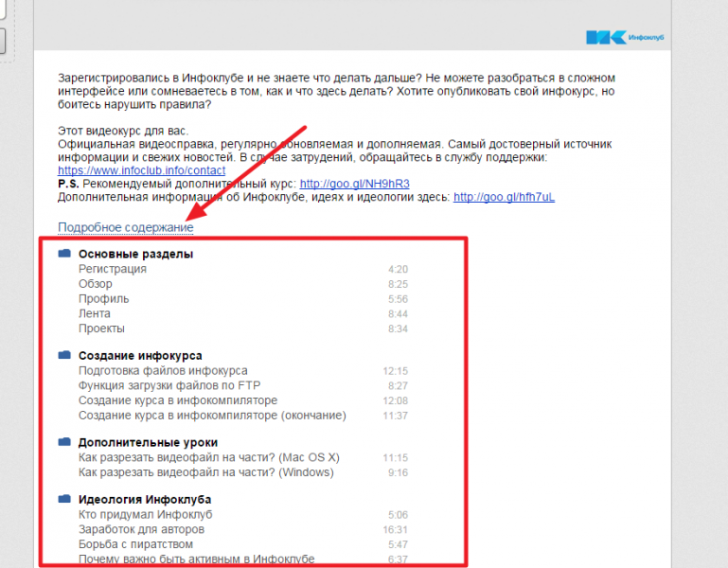Click the 5:56 duration for Профиль
This screenshot has height=568, width=728.
click(x=398, y=299)
